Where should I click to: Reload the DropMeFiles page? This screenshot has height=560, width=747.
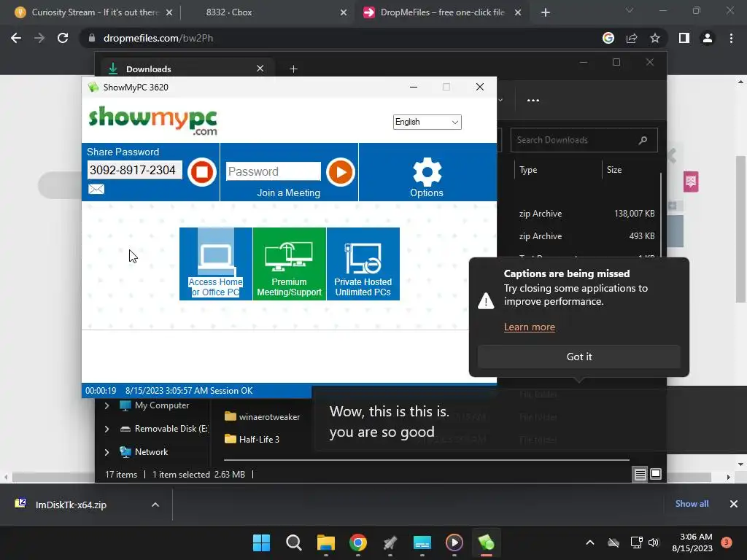[x=63, y=38]
